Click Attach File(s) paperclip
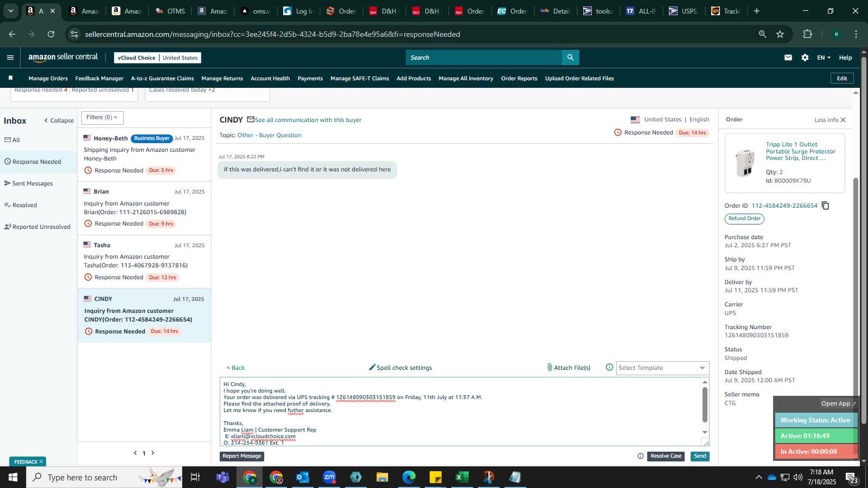Viewport: 868px width, 488px height. (569, 368)
